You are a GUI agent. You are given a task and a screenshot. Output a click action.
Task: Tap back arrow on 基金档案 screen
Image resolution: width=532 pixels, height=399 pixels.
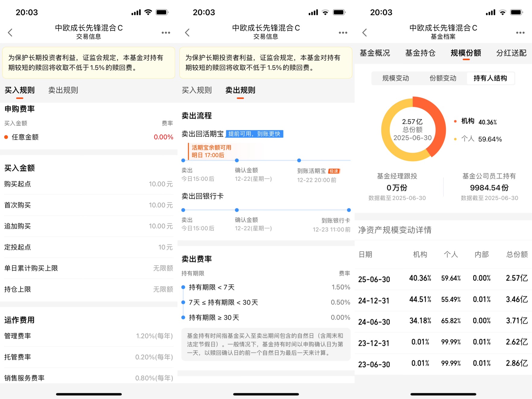coord(365,32)
